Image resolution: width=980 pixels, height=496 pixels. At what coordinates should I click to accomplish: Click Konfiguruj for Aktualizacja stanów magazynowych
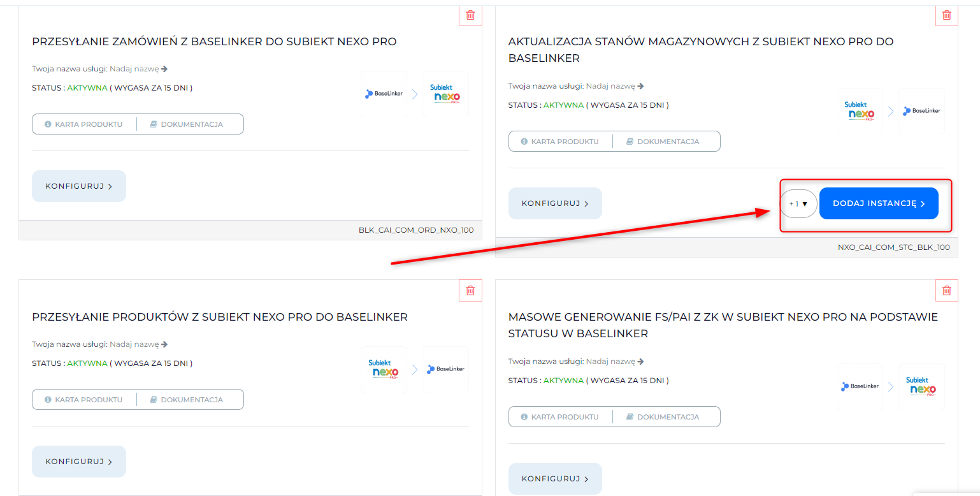555,203
